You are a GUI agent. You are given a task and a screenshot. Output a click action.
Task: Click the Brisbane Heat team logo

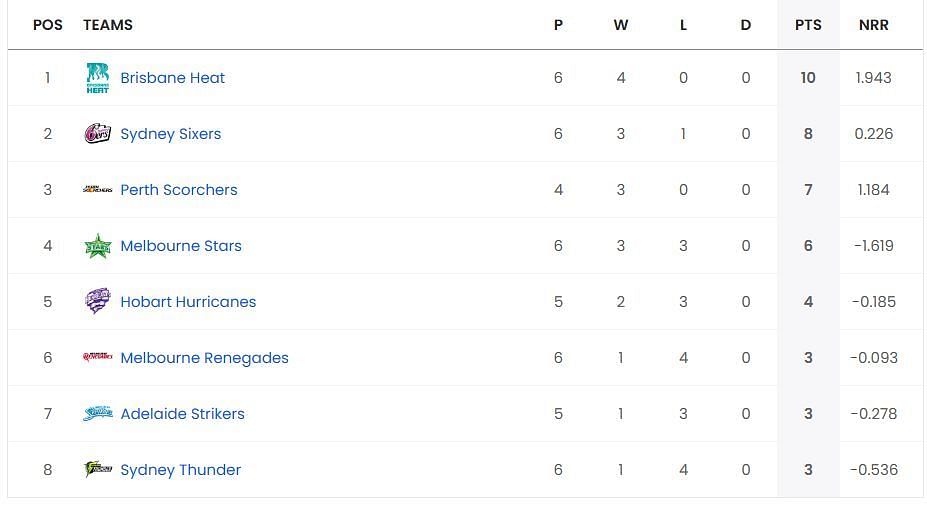pos(98,78)
